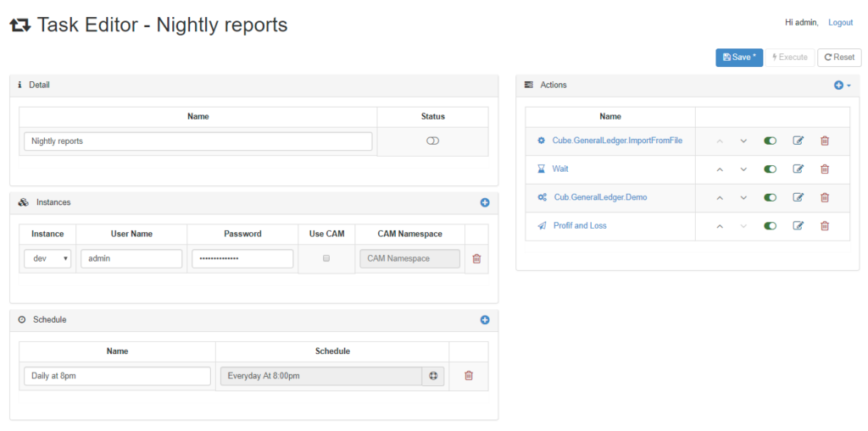The image size is (868, 431).
Task: Open the Instance dropdown showing dev
Action: pyautogui.click(x=47, y=259)
